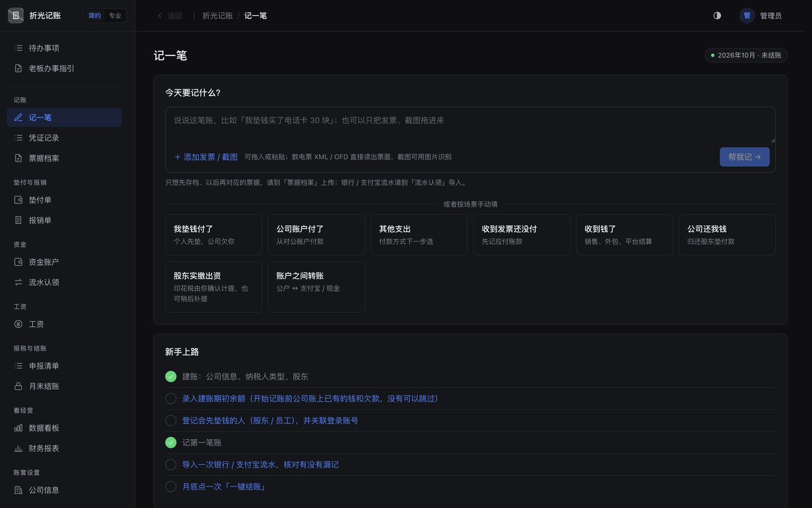Open 录入建账期初余额 link
This screenshot has height=508, width=812.
(310, 398)
